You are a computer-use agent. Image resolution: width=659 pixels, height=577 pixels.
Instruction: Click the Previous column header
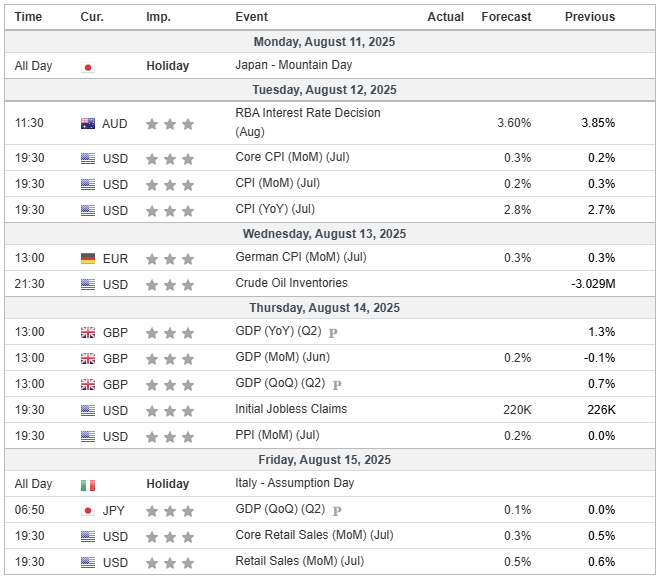590,17
